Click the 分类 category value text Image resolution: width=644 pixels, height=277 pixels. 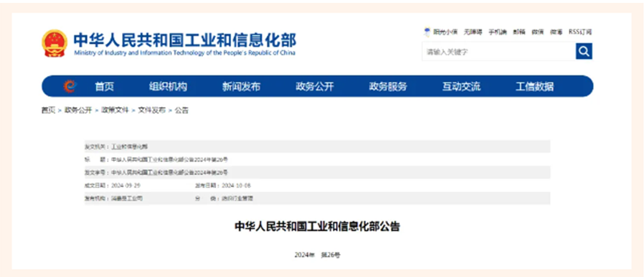click(237, 199)
